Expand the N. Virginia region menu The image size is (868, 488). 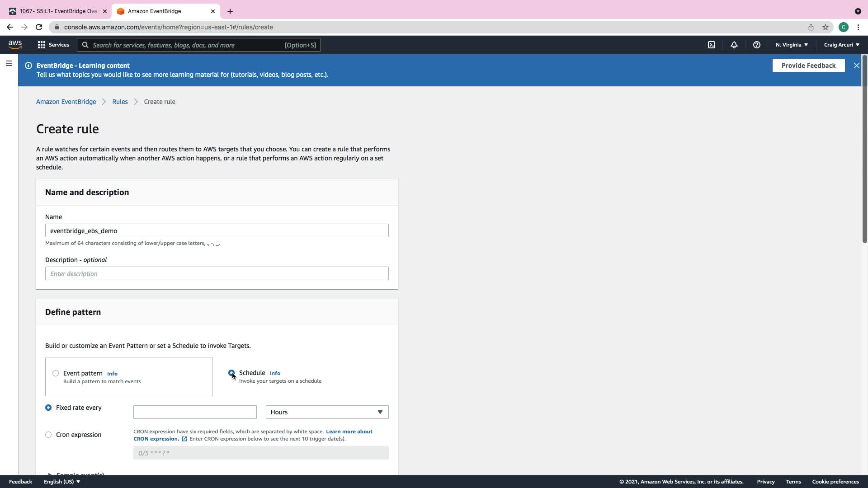pos(792,45)
